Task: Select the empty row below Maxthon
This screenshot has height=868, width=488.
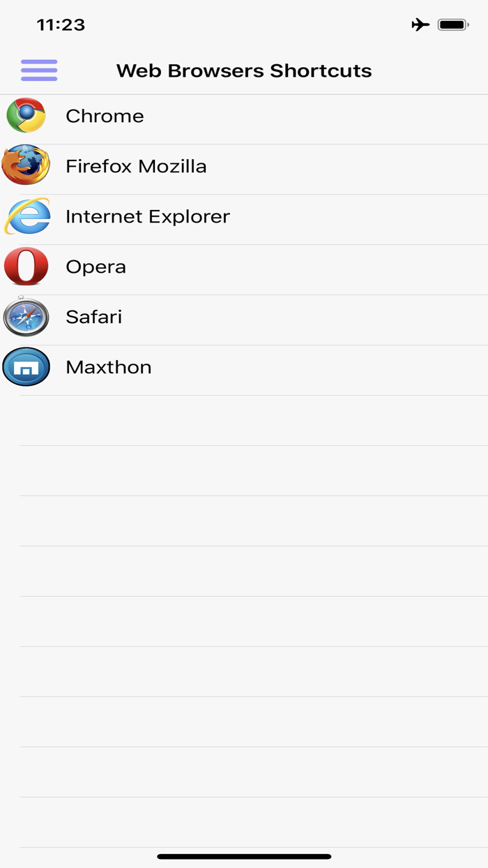Action: click(x=244, y=419)
